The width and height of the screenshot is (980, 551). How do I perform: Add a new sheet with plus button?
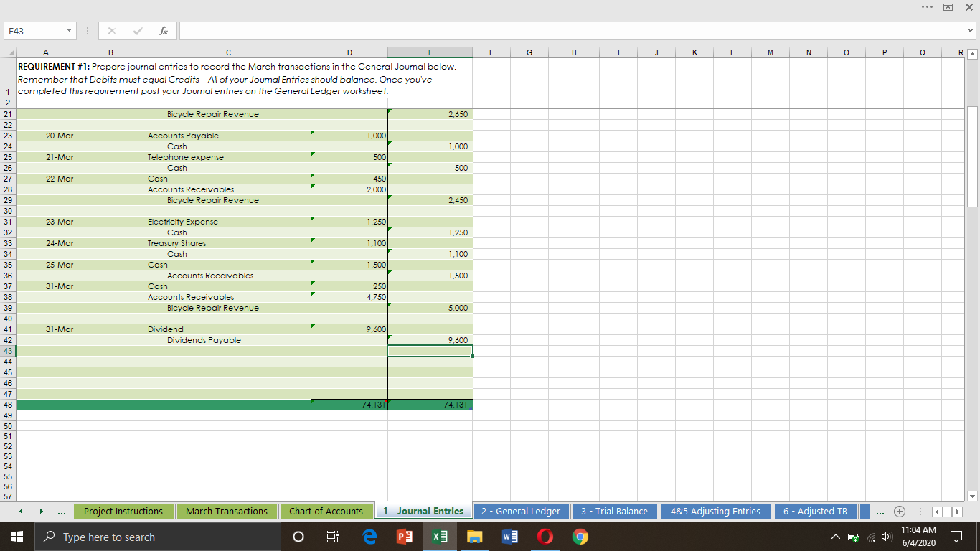point(898,512)
